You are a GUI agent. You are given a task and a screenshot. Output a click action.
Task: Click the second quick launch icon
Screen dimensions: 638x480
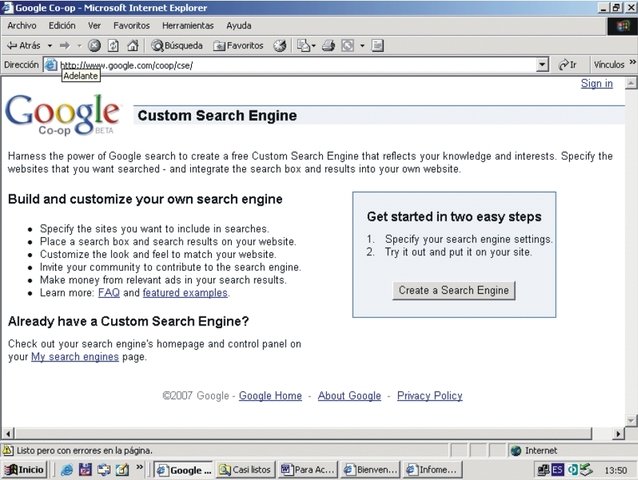point(85,470)
